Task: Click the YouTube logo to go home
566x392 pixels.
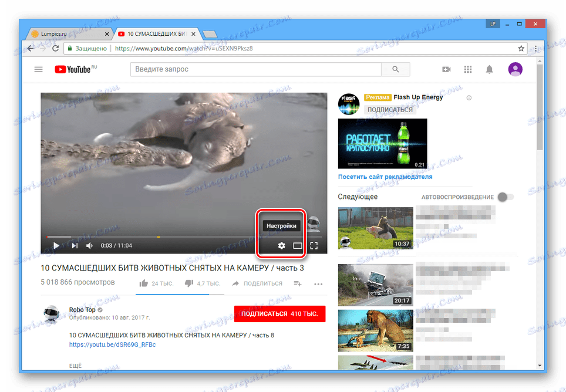Action: click(73, 69)
